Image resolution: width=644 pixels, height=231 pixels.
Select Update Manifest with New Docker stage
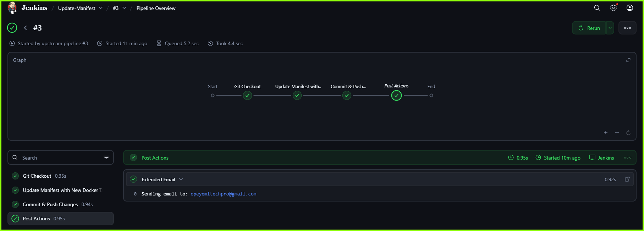61,190
